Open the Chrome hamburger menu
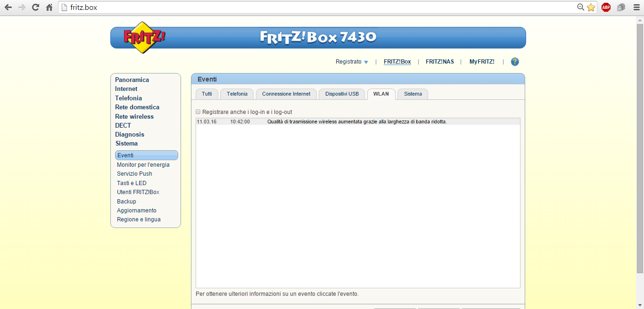 [x=636, y=7]
